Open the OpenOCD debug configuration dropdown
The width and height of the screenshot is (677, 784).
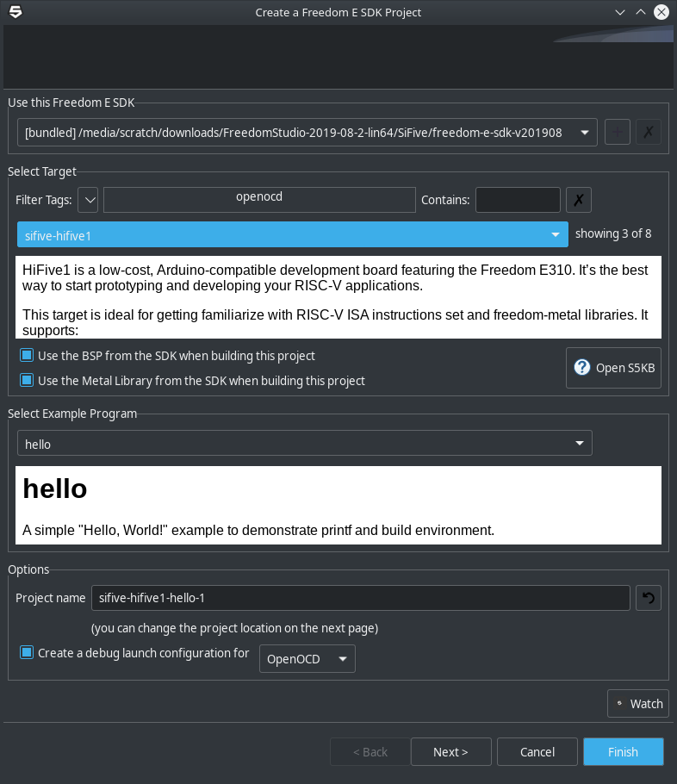342,659
